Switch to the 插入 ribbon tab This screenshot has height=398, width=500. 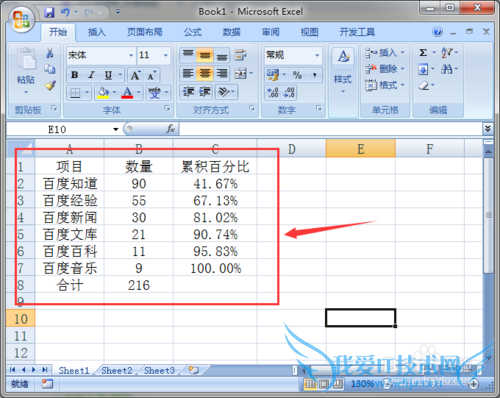(x=97, y=32)
